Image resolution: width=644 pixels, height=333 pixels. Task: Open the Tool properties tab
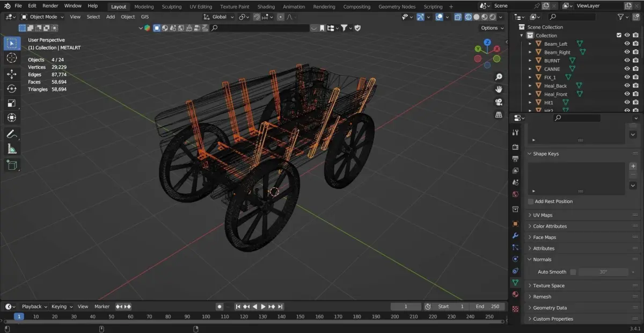coord(515,132)
